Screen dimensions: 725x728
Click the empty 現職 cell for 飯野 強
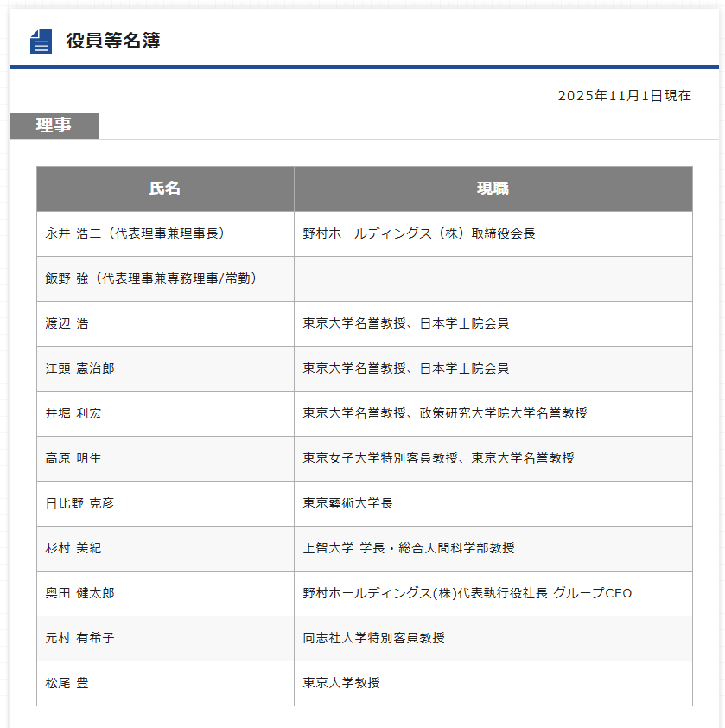point(493,278)
